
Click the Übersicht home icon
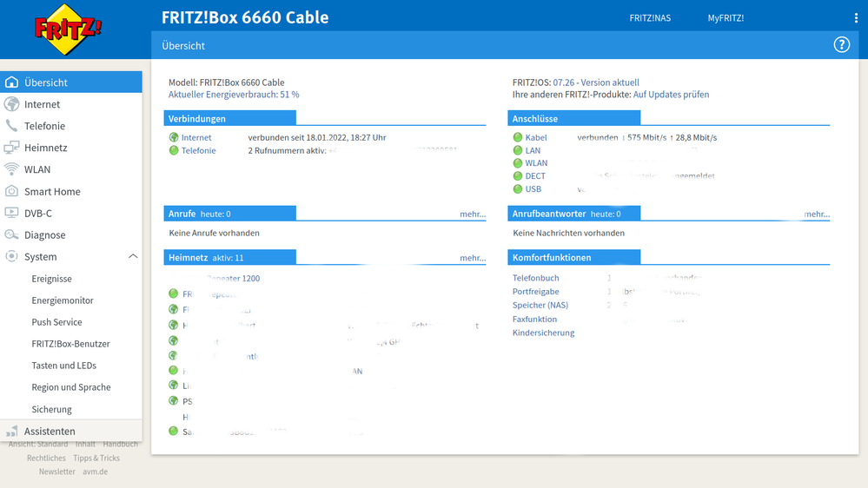[x=11, y=82]
